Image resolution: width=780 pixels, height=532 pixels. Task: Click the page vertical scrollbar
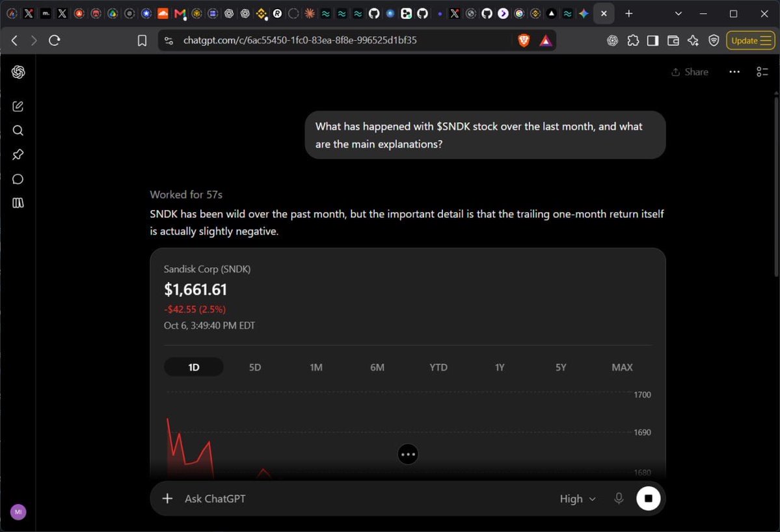click(776, 187)
